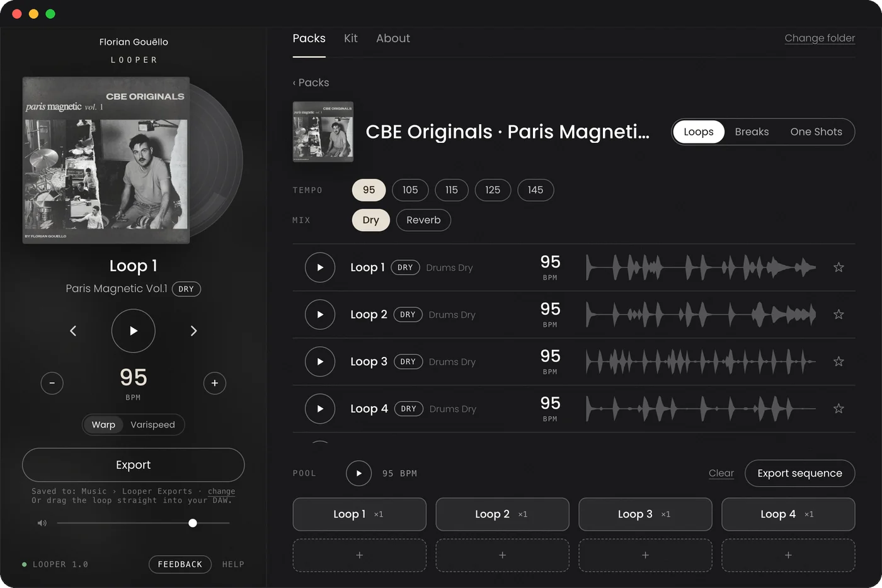Select the Dry mix filter
The width and height of the screenshot is (882, 588).
tap(371, 220)
